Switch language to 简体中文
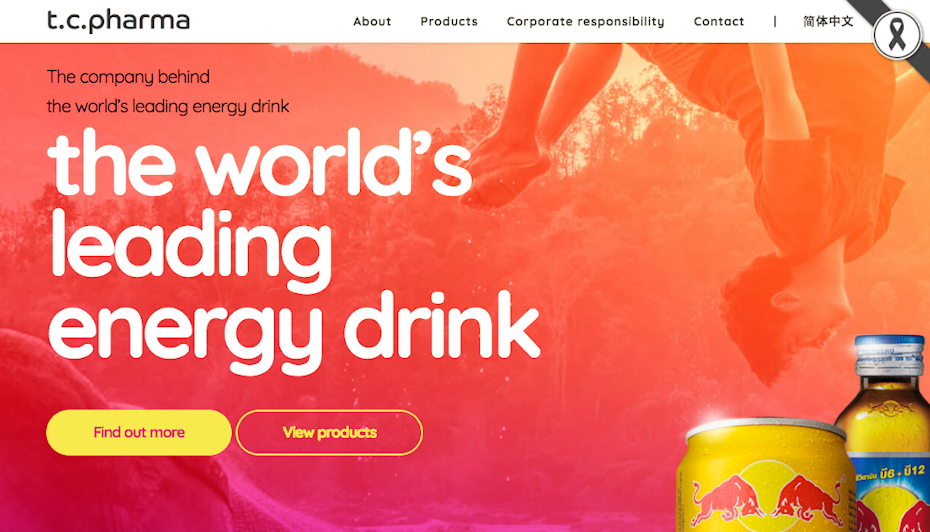The image size is (930, 532). click(828, 21)
